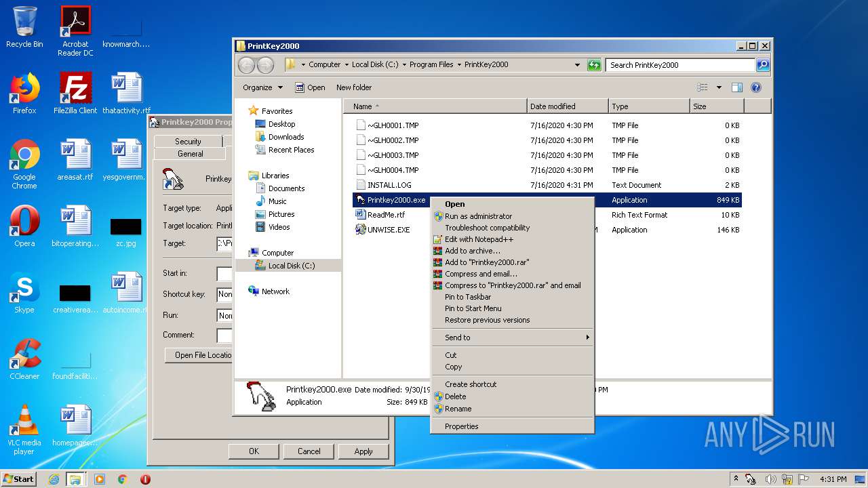Click Cancel in Properties dialog

point(309,451)
